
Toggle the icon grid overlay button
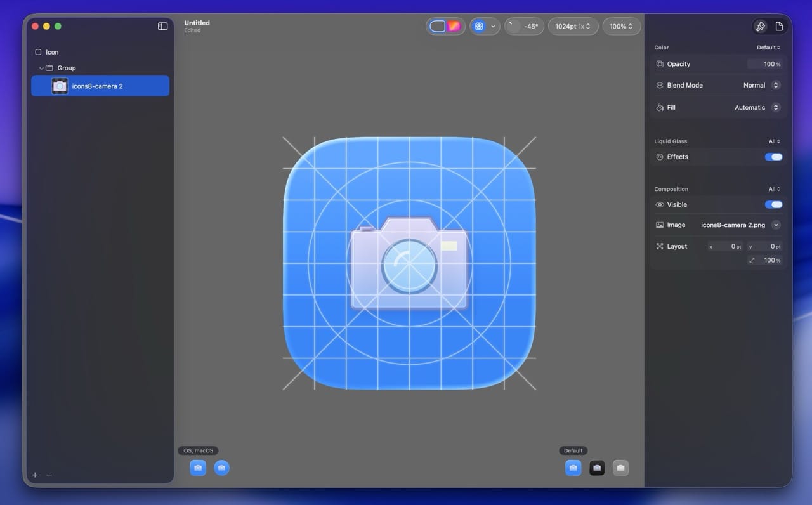pyautogui.click(x=479, y=26)
